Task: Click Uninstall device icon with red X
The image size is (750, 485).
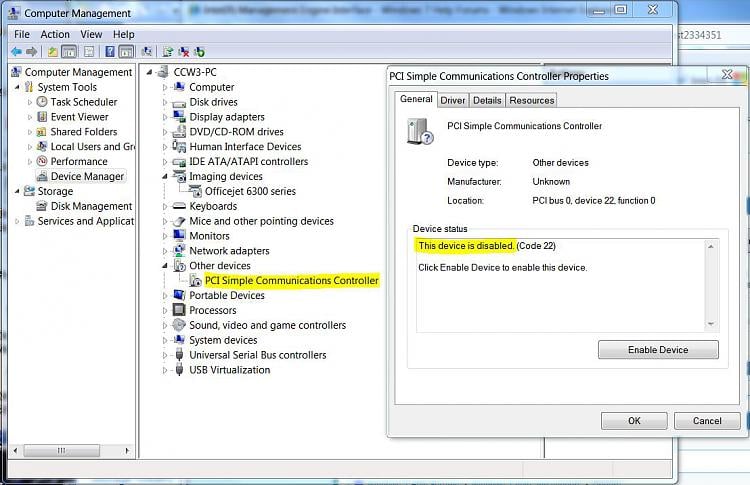Action: pos(184,52)
